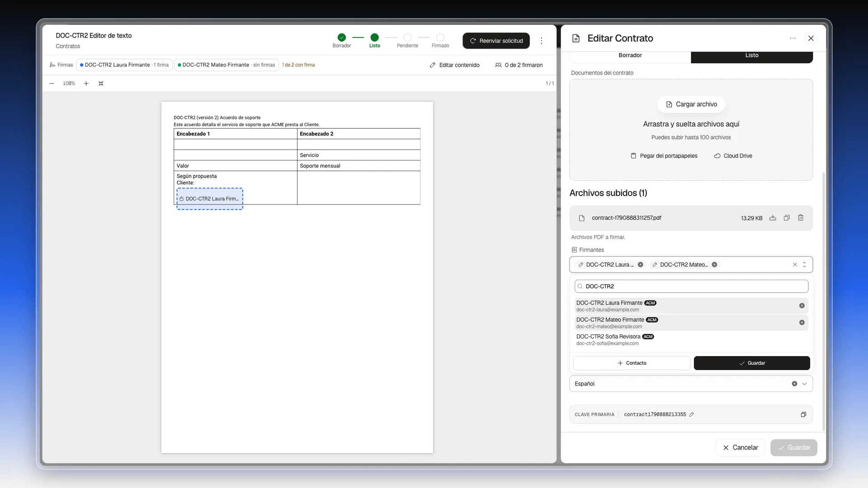Add a new Contacto
Image resolution: width=868 pixels, height=488 pixels.
pos(632,363)
